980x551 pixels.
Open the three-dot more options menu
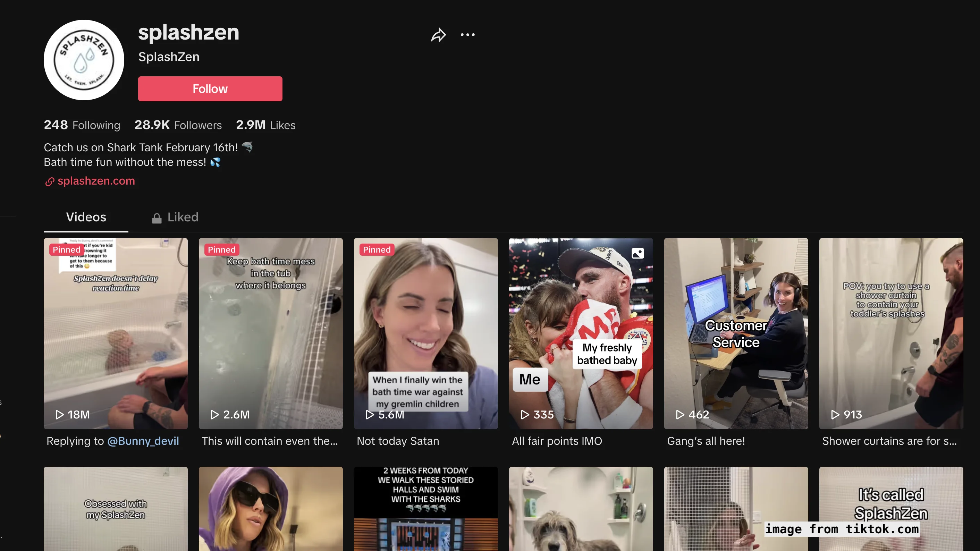[467, 35]
